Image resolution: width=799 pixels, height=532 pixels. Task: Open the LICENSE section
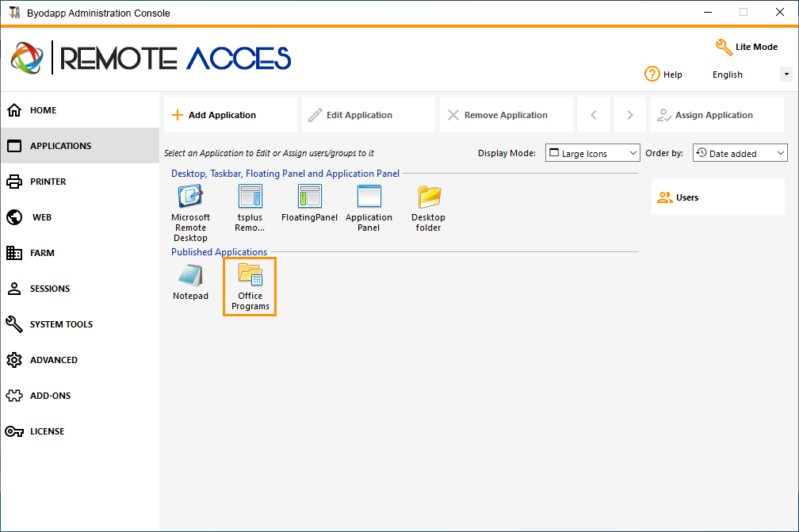[80, 431]
